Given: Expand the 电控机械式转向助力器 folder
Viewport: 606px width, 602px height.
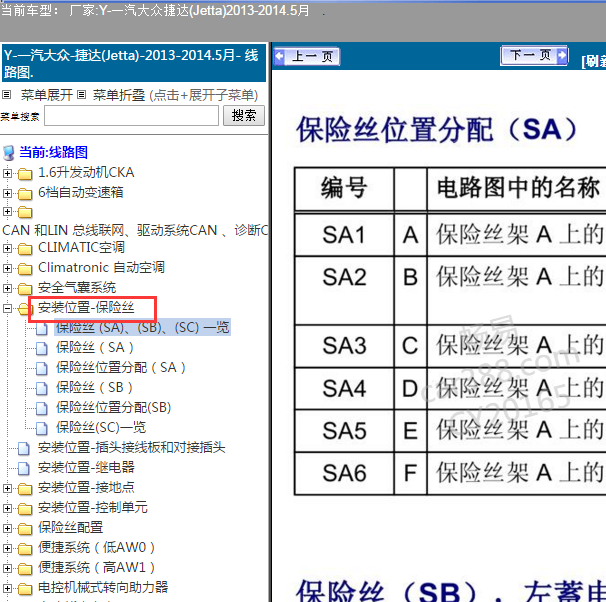Looking at the screenshot, I should tap(7, 588).
